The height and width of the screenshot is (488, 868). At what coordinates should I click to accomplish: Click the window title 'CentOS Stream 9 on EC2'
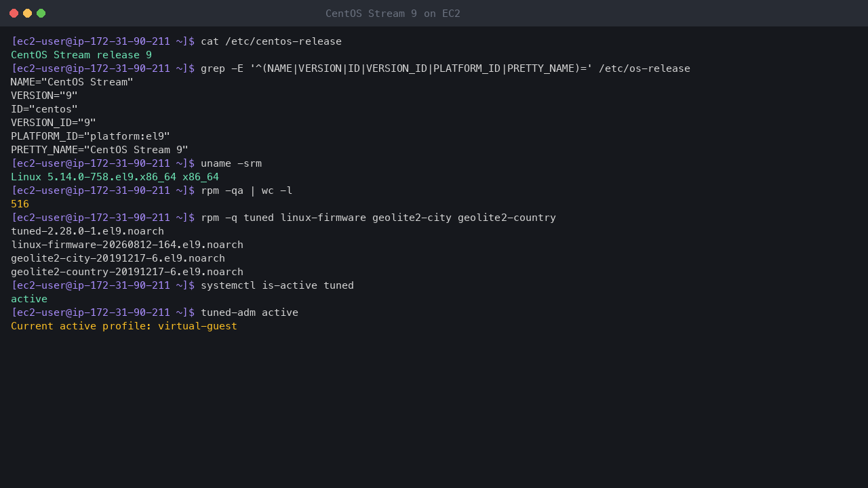pyautogui.click(x=393, y=14)
